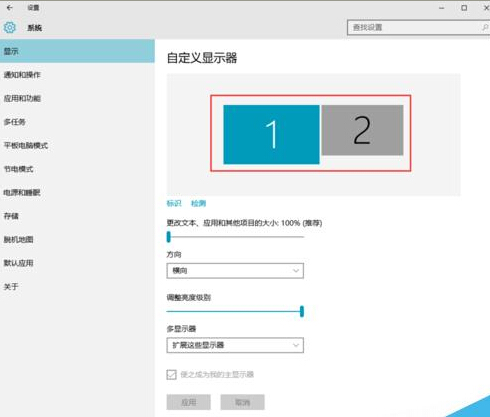The height and width of the screenshot is (417, 490).
Task: Click the System gear icon
Action: tap(10, 27)
